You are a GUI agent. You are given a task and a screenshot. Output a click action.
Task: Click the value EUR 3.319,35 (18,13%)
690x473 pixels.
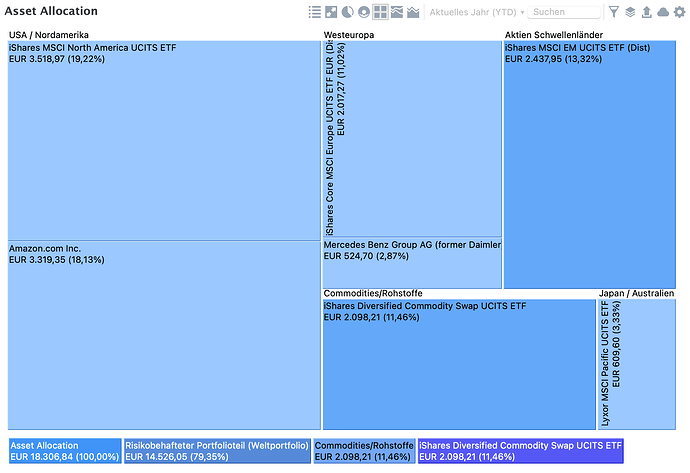click(57, 260)
